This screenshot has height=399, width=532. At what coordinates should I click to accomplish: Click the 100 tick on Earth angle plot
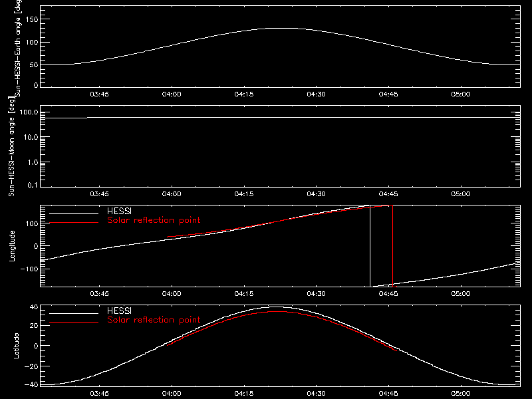coord(31,43)
